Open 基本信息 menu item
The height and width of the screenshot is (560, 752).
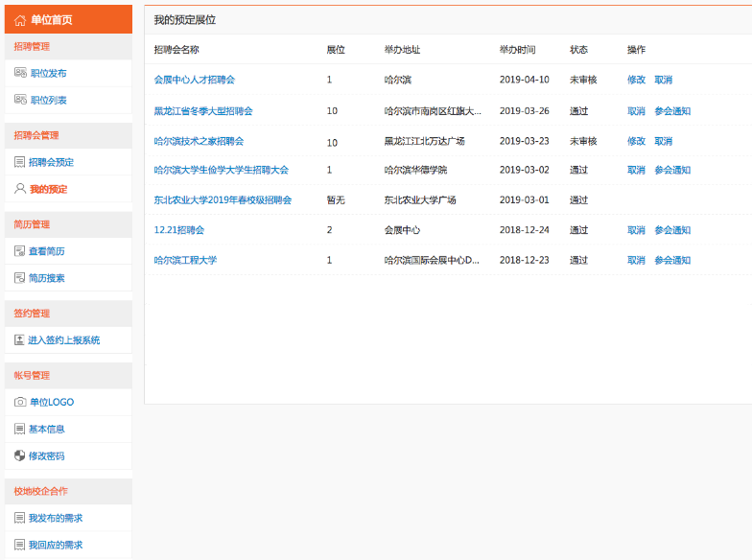46,429
